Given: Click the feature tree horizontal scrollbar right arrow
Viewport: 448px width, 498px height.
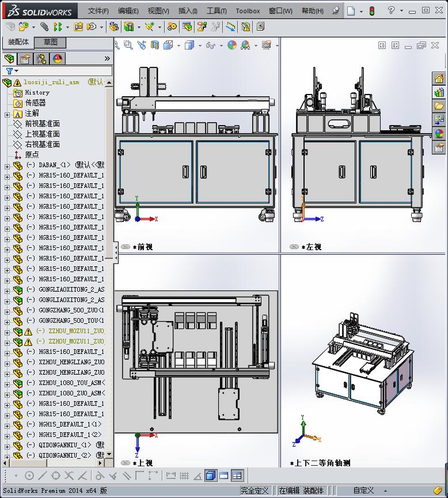Looking at the screenshot, I should pyautogui.click(x=100, y=463).
